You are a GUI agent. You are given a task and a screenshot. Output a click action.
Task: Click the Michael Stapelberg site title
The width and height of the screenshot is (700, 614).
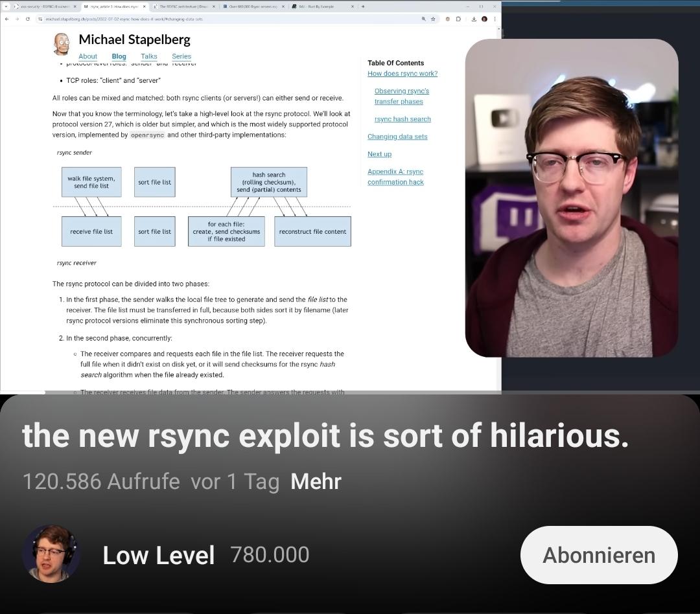[134, 40]
